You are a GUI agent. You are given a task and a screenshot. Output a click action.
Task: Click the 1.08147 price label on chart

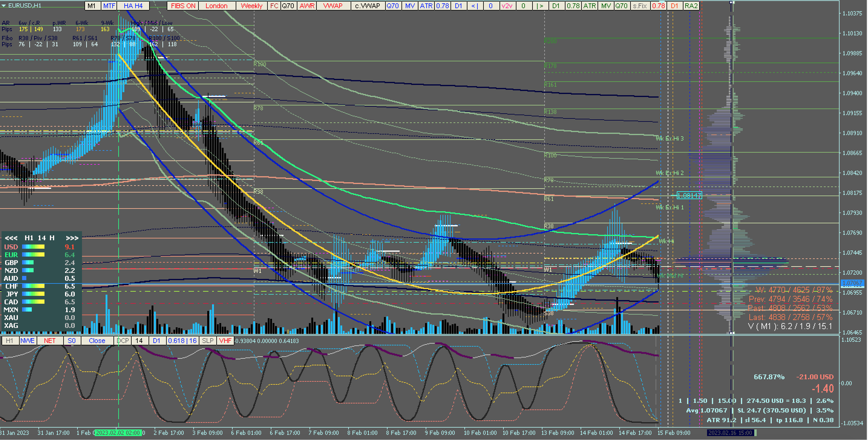(689, 195)
